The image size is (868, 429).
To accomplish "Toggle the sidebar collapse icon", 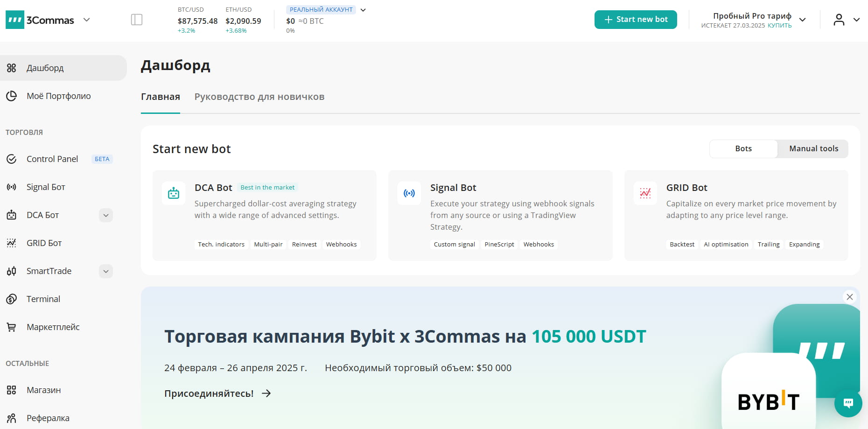I will pyautogui.click(x=137, y=20).
